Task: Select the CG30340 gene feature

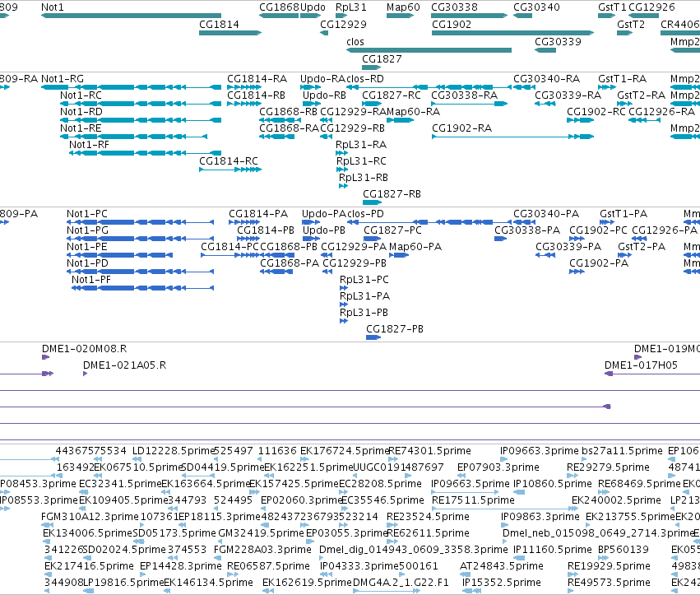Action: coord(522,16)
